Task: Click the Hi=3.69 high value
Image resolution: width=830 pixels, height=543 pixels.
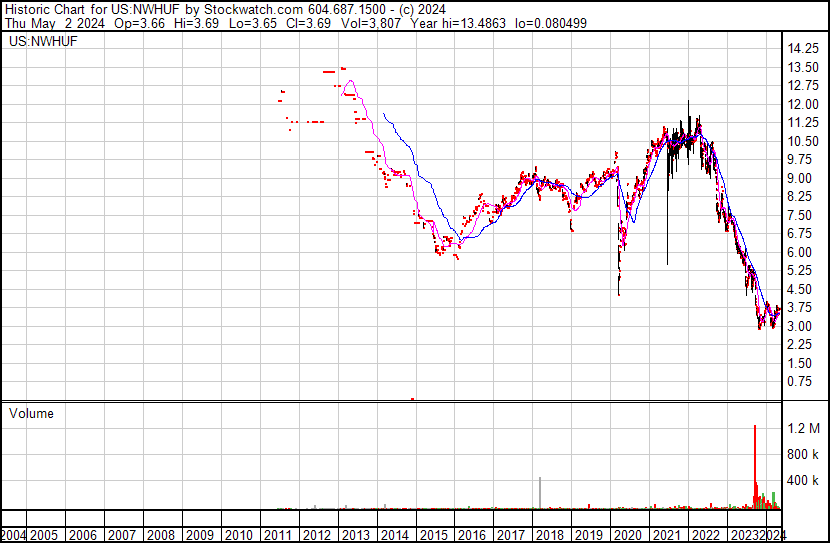Action: (196, 23)
